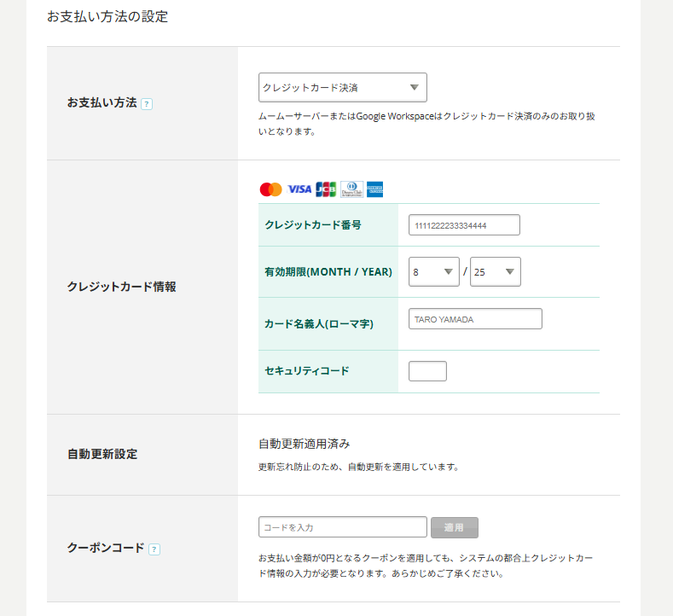Focus the クレジットカード番号 input field

(x=464, y=225)
